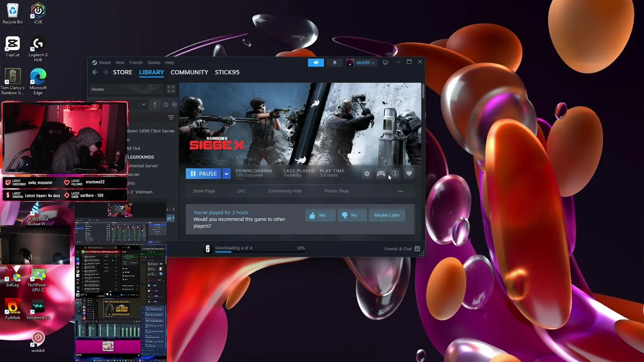The image size is (644, 362).
Task: Open Friends & Chat from the bottom bar
Action: 401,248
